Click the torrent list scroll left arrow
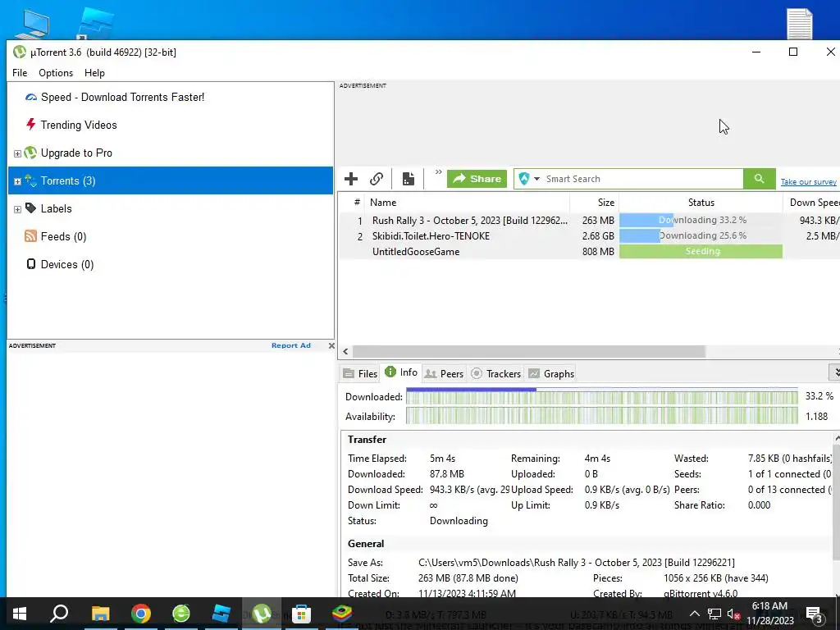The width and height of the screenshot is (840, 630). point(345,351)
